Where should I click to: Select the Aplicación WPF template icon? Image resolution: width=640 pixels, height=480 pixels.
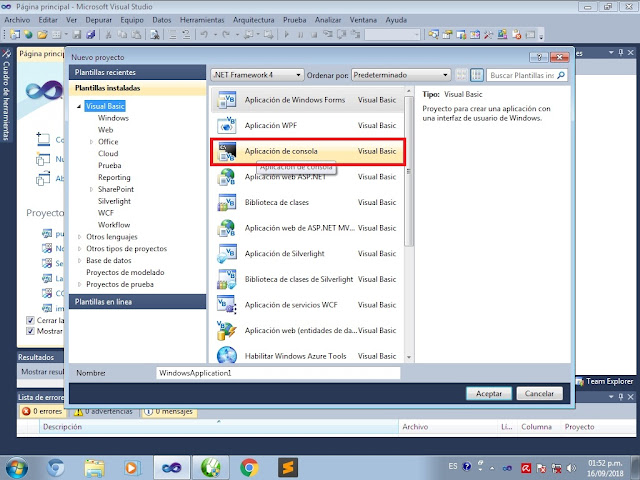click(227, 126)
